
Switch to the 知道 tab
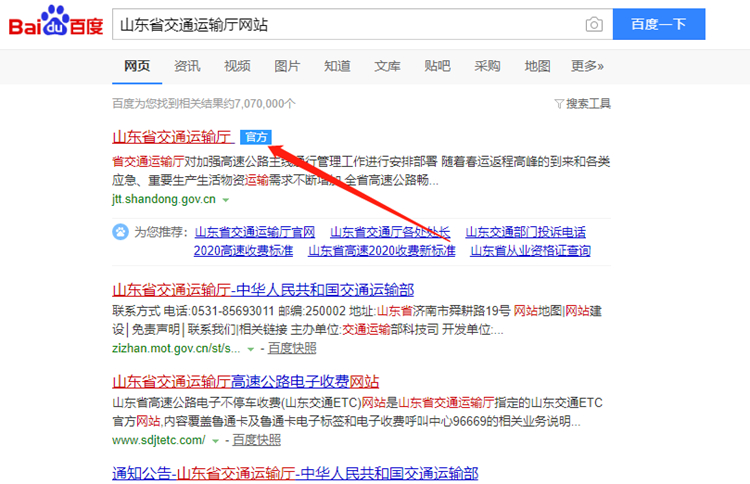[337, 66]
